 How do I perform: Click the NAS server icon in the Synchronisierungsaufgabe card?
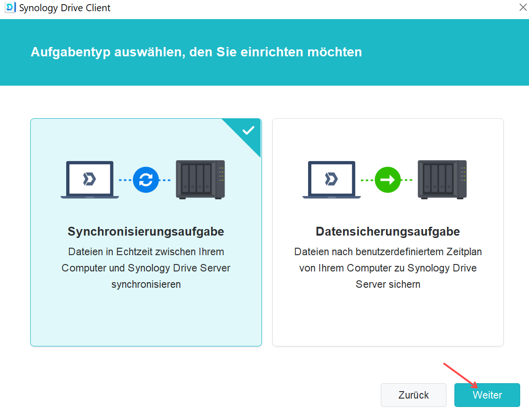click(200, 180)
